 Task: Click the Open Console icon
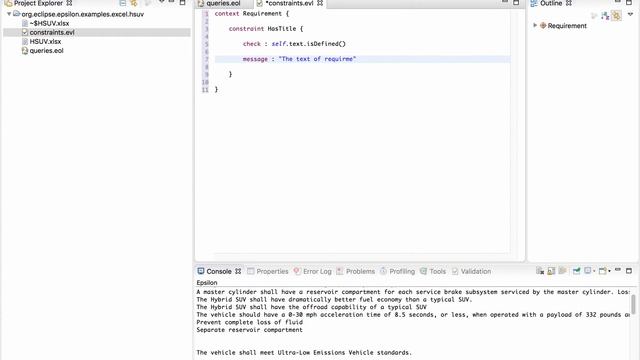[603, 271]
